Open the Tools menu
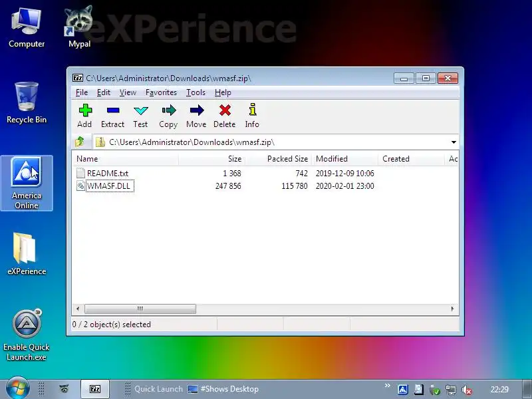532x399 pixels. click(x=196, y=92)
